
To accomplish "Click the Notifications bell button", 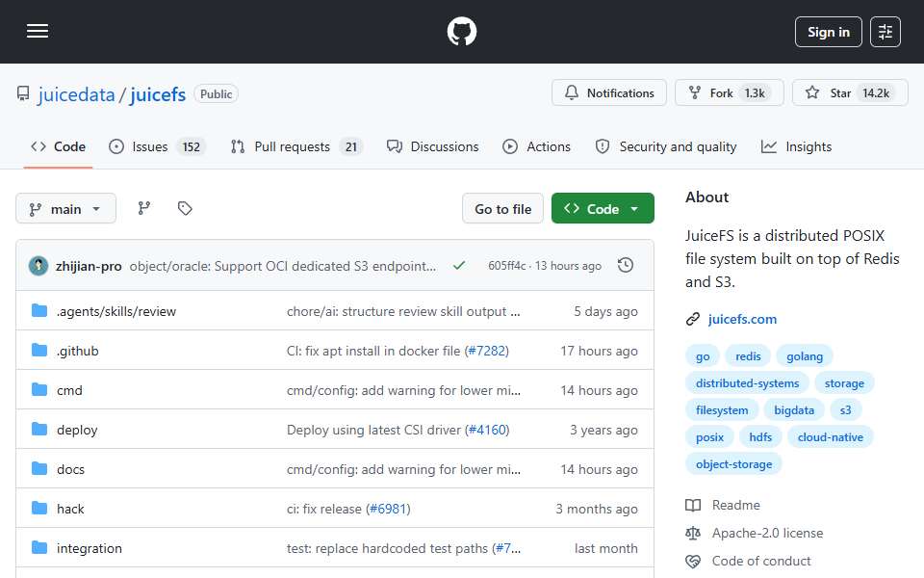I will coord(608,92).
